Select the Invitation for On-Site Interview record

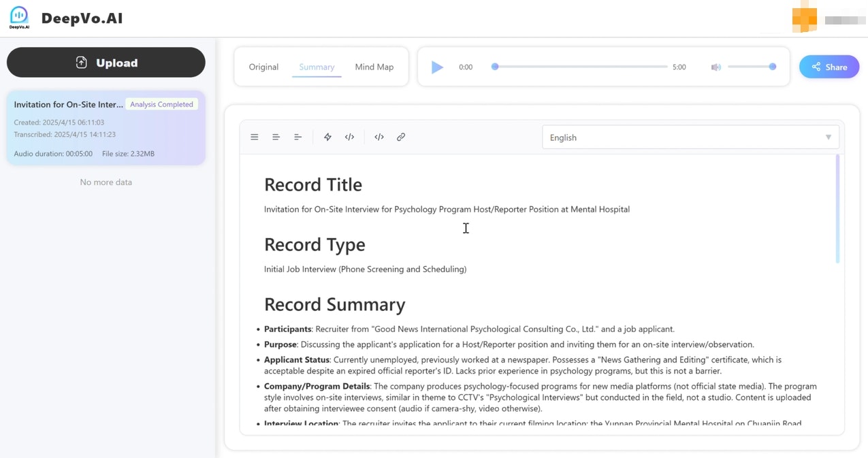click(106, 128)
